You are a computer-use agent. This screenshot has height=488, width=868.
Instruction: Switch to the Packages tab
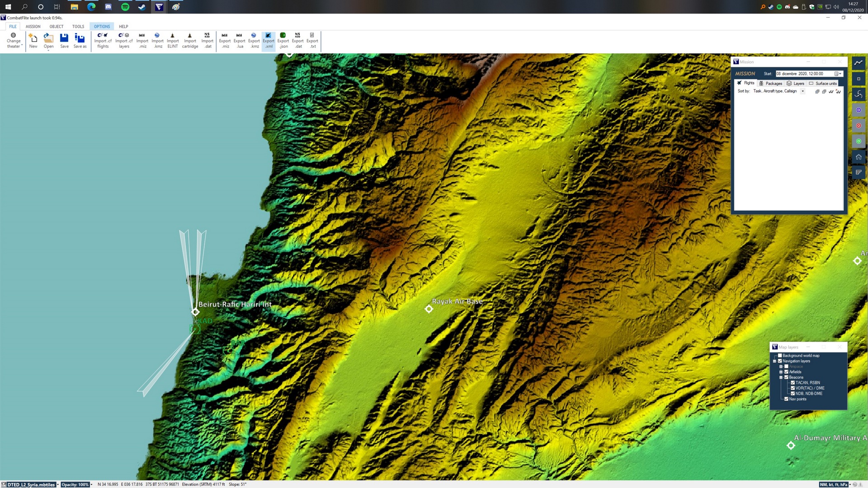(770, 83)
